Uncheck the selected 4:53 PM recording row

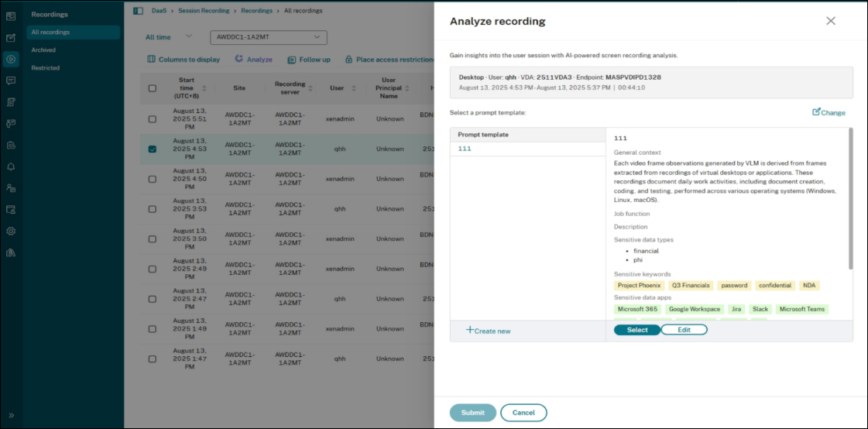(152, 149)
